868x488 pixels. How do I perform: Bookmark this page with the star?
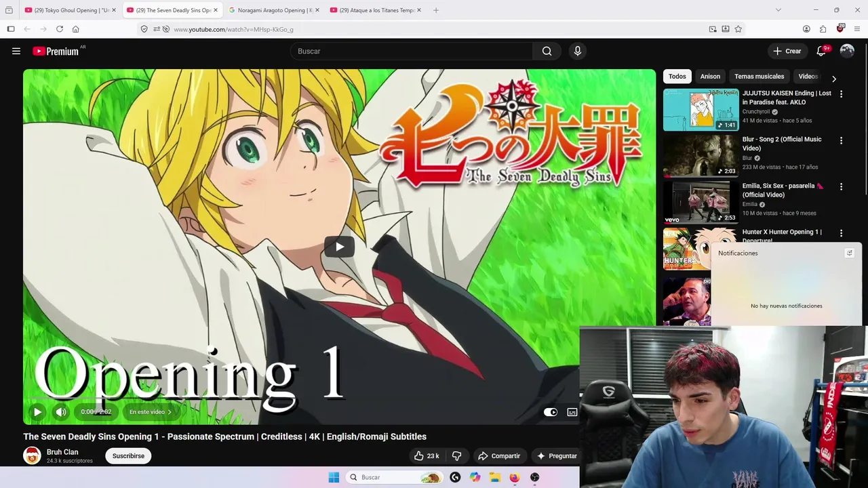pos(738,29)
